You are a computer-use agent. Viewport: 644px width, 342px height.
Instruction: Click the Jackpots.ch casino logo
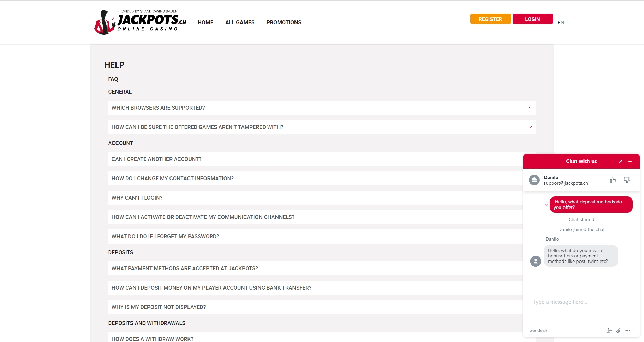(x=140, y=22)
